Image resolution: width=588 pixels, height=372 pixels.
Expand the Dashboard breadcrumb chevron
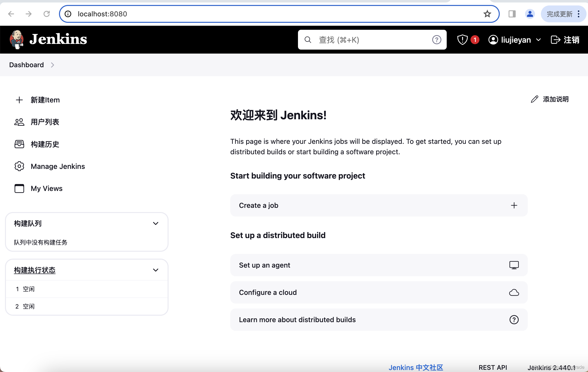[x=52, y=65]
